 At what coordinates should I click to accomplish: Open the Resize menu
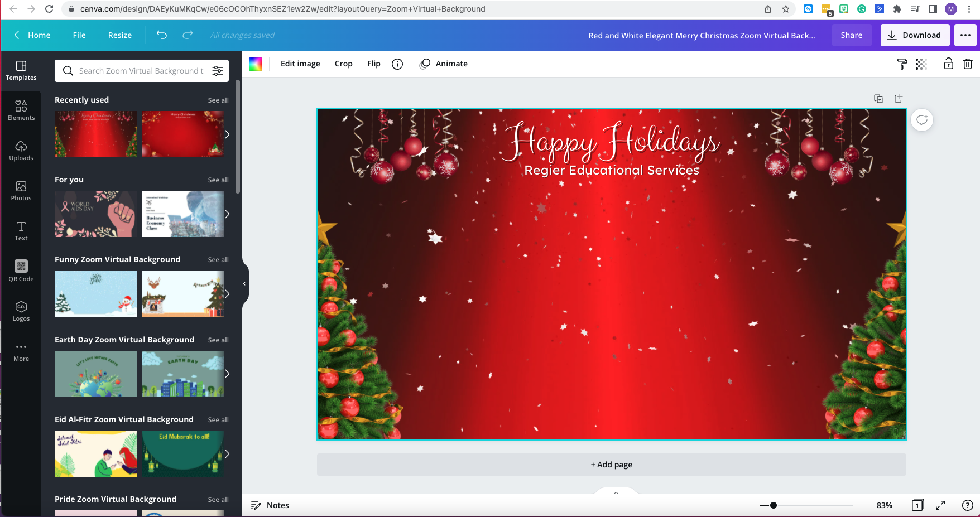point(120,35)
